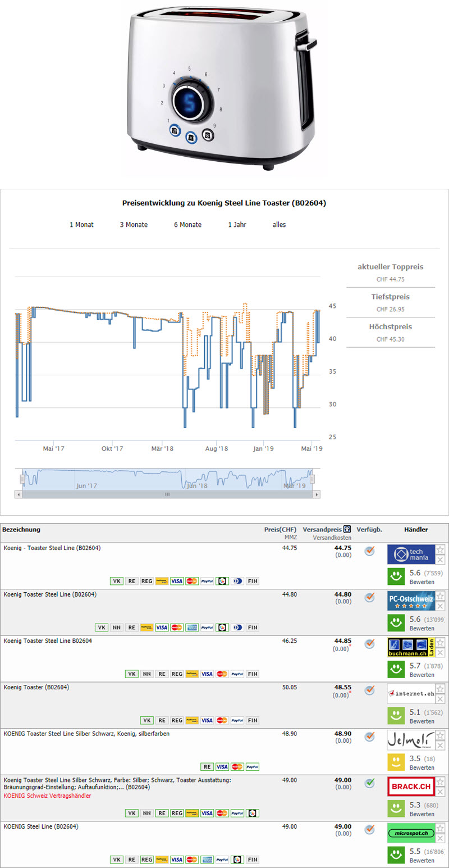Open the buchmann.ch merchant logo

pyautogui.click(x=411, y=647)
